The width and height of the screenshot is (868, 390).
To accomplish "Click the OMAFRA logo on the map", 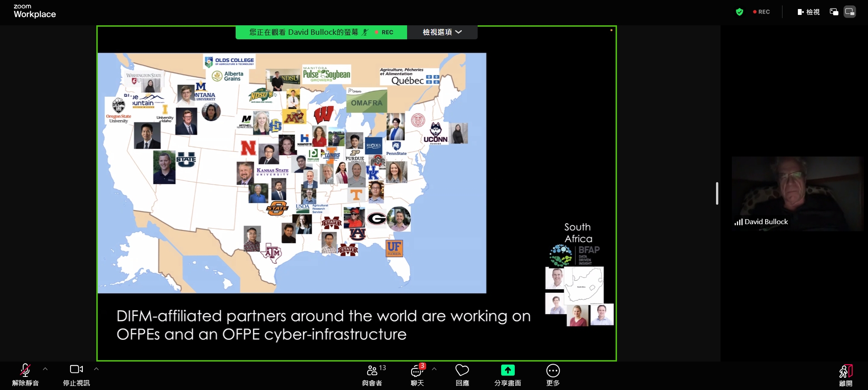I will pyautogui.click(x=367, y=100).
